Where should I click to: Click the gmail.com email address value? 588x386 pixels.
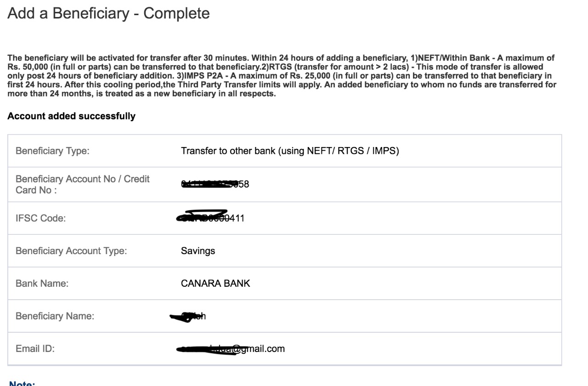[x=231, y=349]
